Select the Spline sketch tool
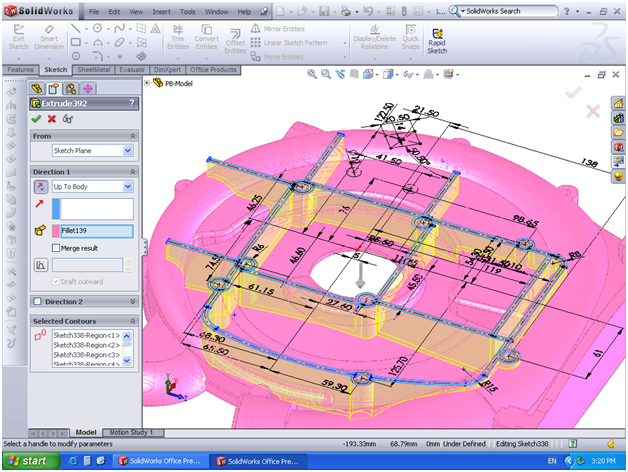 [x=119, y=28]
